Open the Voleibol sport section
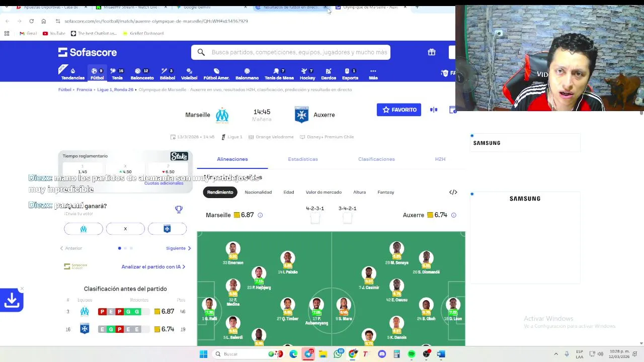The image size is (644, 362). pyautogui.click(x=189, y=74)
